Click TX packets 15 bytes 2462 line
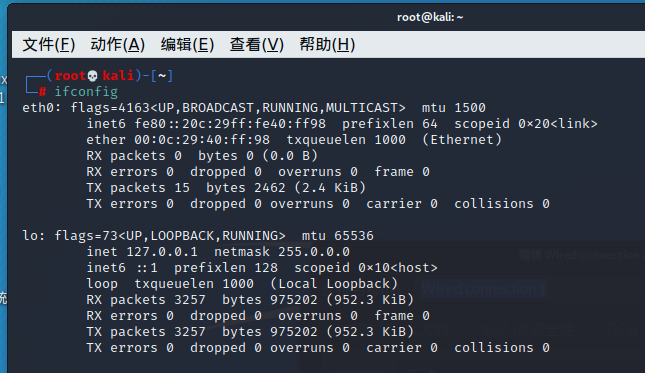This screenshot has height=373, width=645. coord(226,188)
